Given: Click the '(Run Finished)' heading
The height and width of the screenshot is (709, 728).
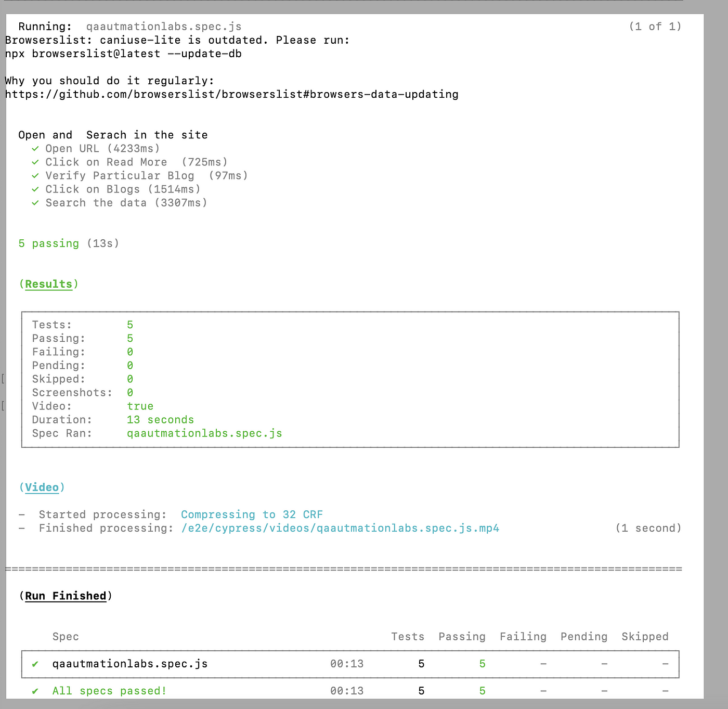Looking at the screenshot, I should pyautogui.click(x=66, y=596).
